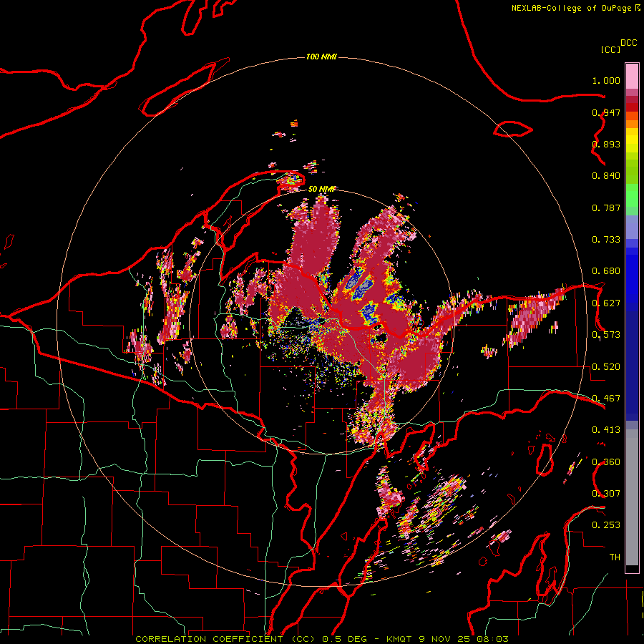Click the TH label on the scale
This screenshot has width=644, height=644.
click(x=615, y=557)
